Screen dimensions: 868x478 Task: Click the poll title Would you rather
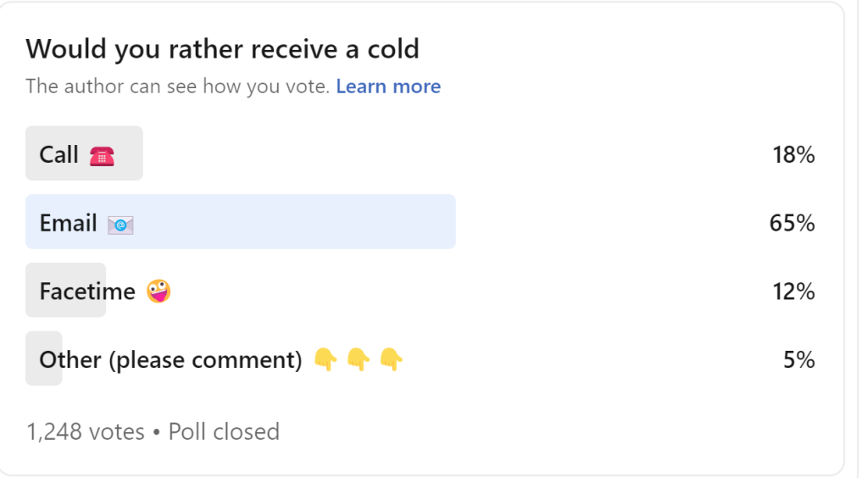coord(222,49)
